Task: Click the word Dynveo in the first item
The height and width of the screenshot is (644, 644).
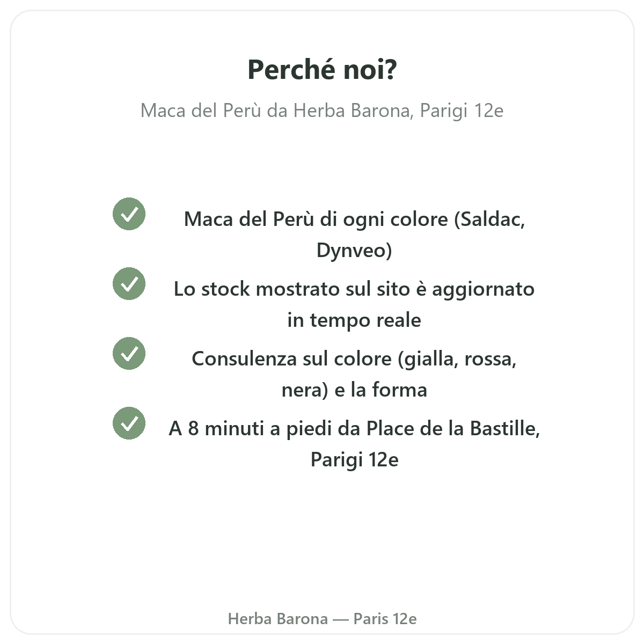Action: pyautogui.click(x=352, y=250)
